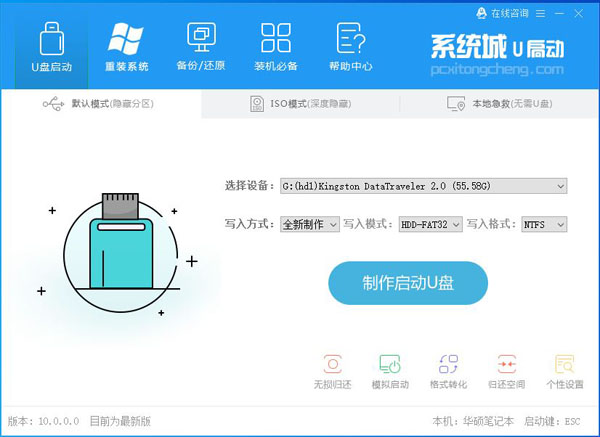Image resolution: width=600 pixels, height=437 pixels.
Task: Click the 制作启动U盘 button
Action: click(408, 283)
